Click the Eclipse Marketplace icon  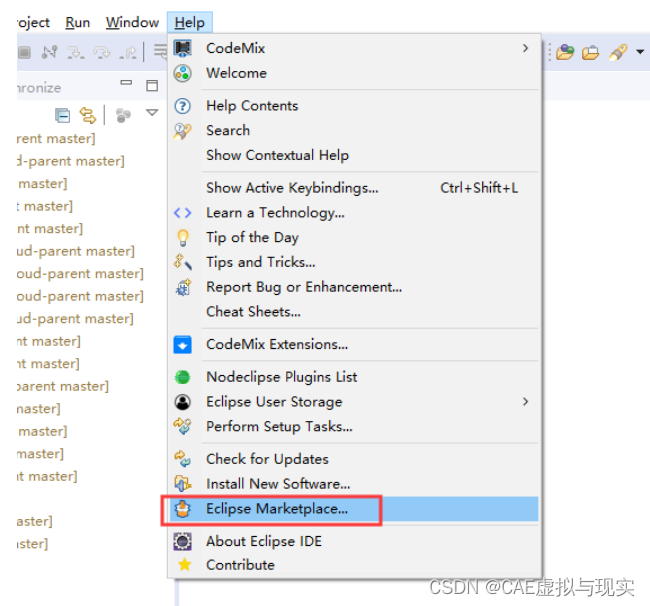[182, 509]
